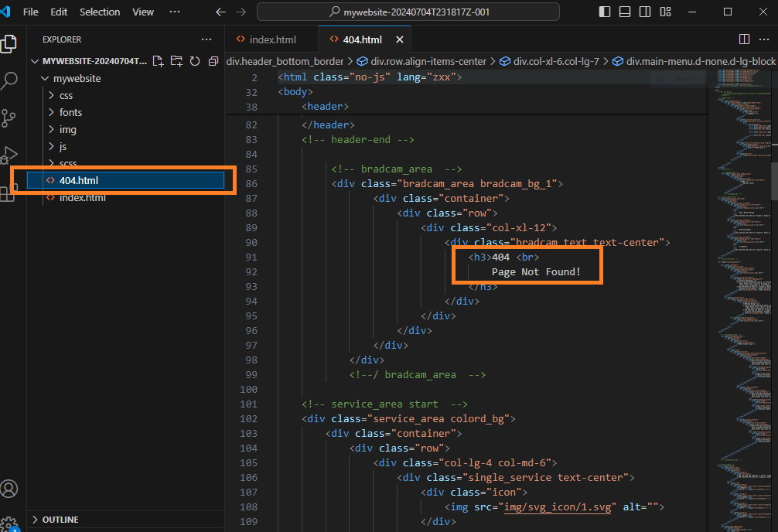Image resolution: width=778 pixels, height=532 pixels.
Task: Open the Accounts menu icon
Action: tap(9, 489)
